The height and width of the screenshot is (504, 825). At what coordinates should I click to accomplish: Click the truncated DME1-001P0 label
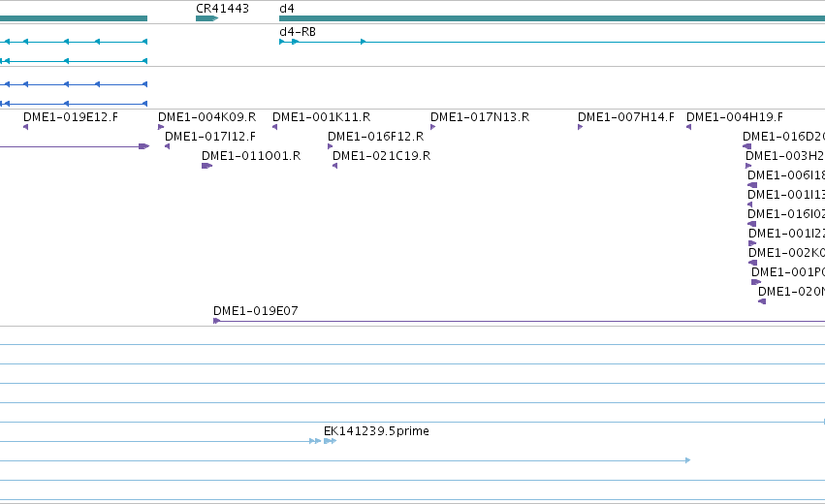(788, 272)
